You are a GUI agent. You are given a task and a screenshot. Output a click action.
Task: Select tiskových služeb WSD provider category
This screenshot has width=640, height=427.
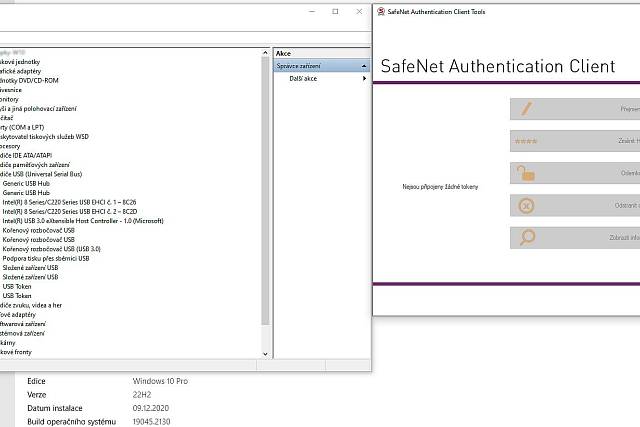coord(44,137)
